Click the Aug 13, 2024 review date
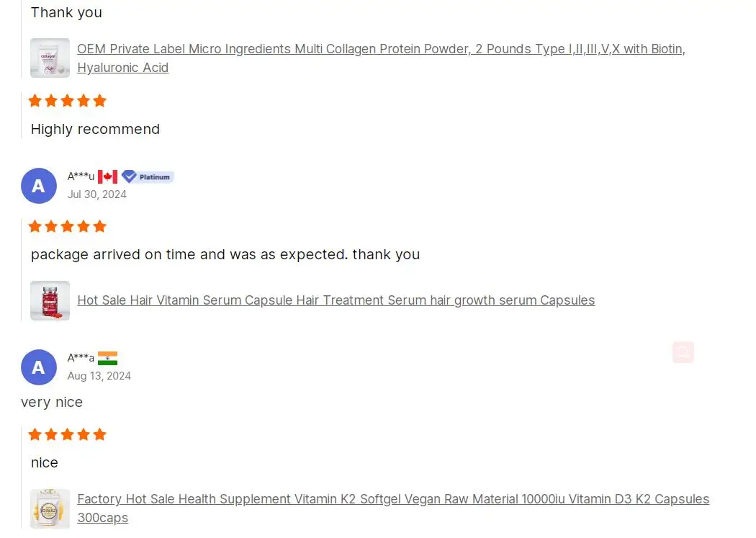This screenshot has width=756, height=538. [99, 375]
